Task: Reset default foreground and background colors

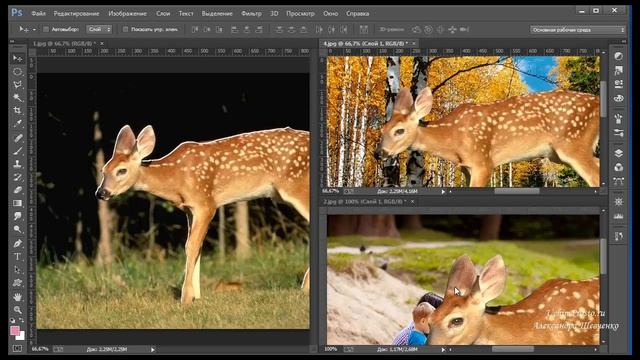Action: pos(13,321)
